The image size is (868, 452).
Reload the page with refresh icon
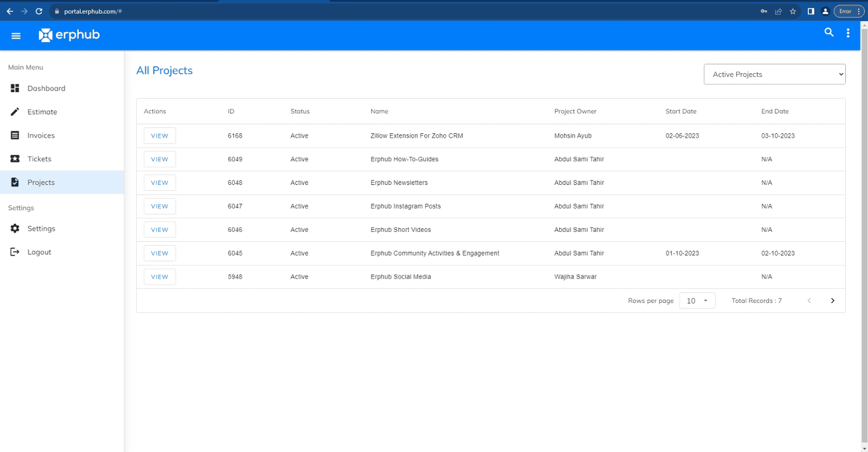(x=39, y=11)
